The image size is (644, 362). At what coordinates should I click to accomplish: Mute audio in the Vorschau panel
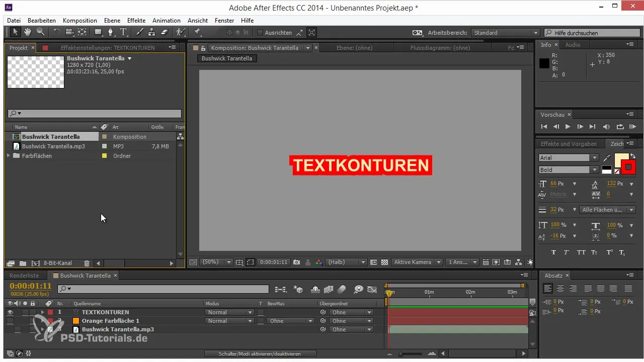click(606, 127)
